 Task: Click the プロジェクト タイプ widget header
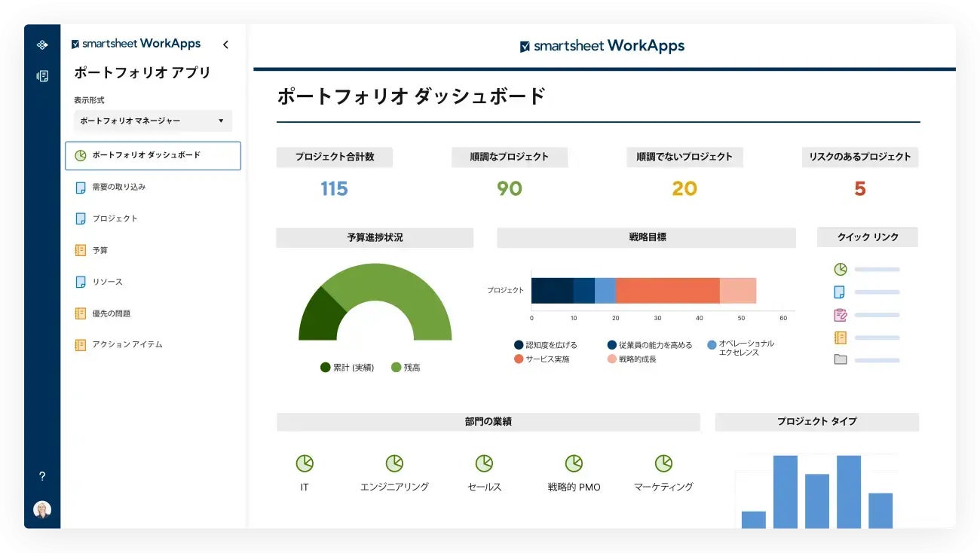pos(817,422)
